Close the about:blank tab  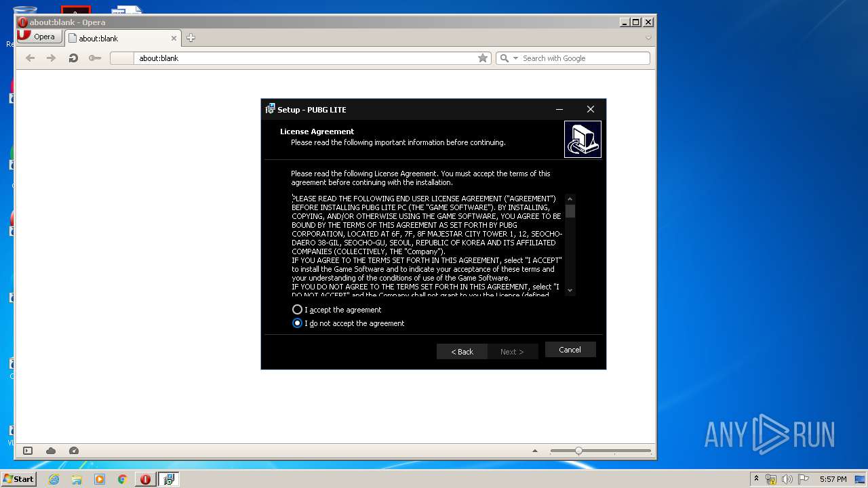click(x=174, y=39)
